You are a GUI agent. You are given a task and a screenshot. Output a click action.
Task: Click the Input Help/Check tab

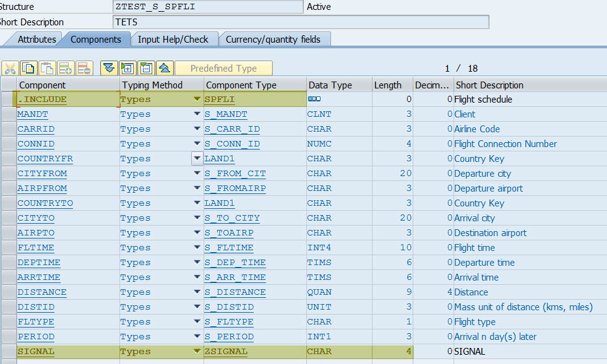(174, 39)
